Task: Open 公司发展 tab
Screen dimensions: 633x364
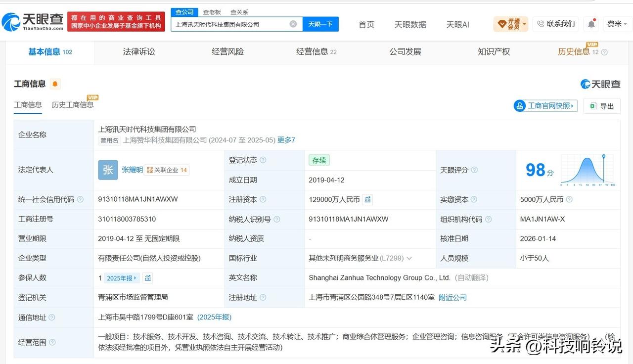Action: 405,51
